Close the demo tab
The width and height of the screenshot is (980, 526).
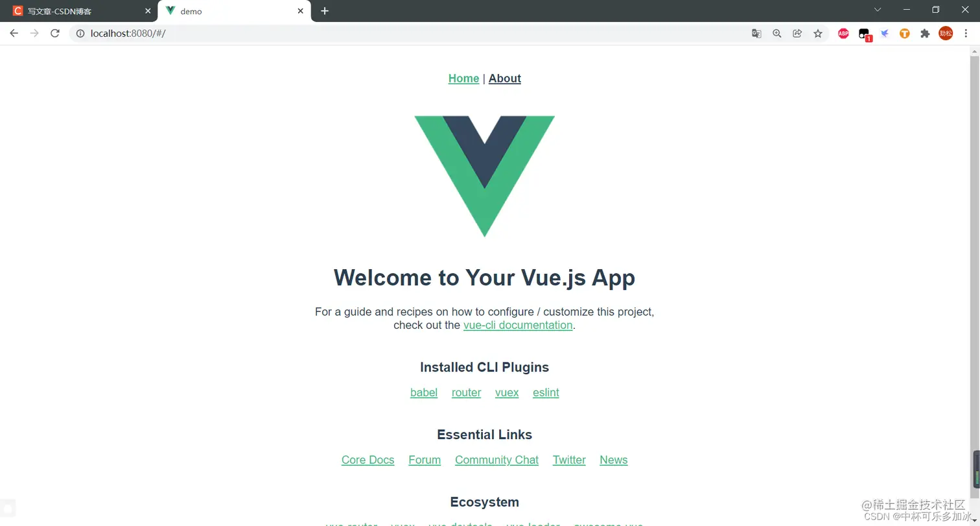tap(300, 11)
